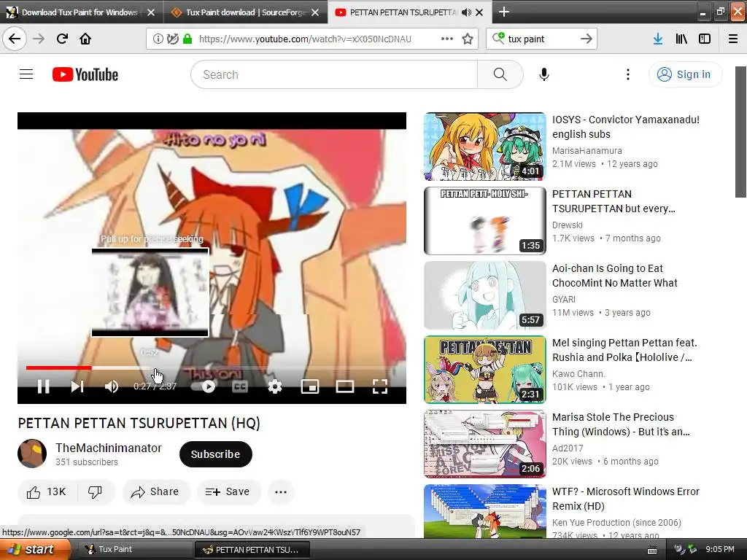Reload the page with the refresh icon
The width and height of the screenshot is (747, 560).
click(62, 39)
